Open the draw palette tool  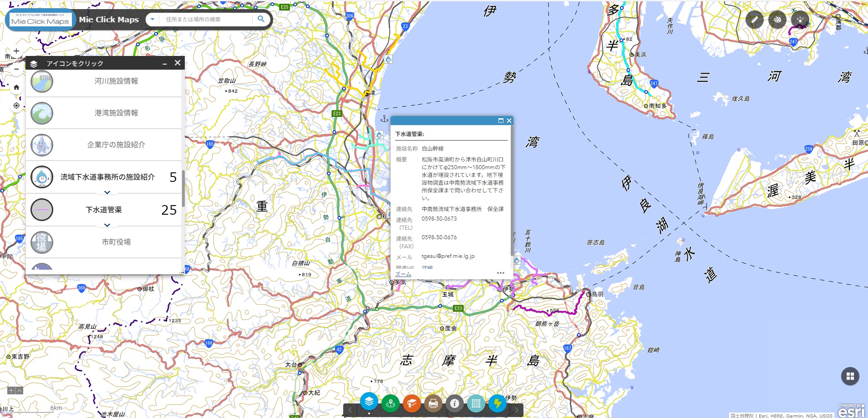(x=777, y=20)
